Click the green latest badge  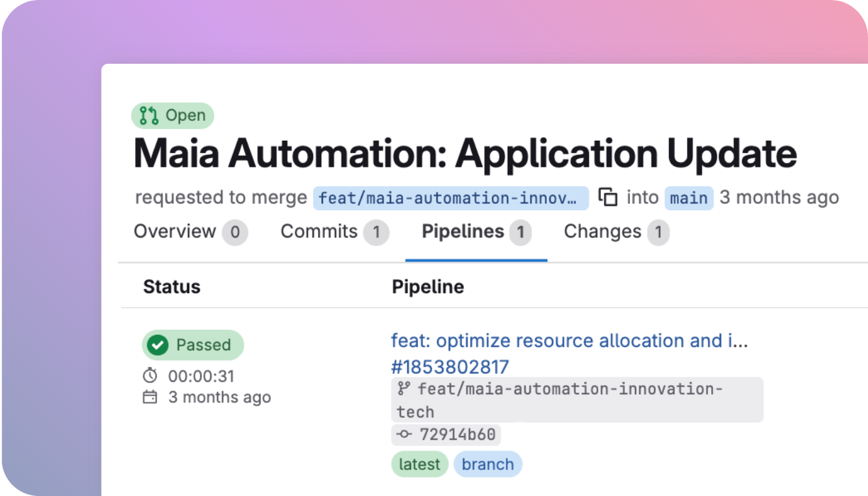pyautogui.click(x=420, y=464)
